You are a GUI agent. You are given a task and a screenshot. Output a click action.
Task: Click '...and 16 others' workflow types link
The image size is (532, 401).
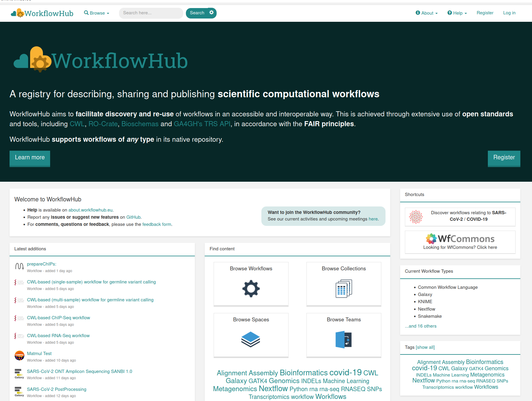(421, 326)
